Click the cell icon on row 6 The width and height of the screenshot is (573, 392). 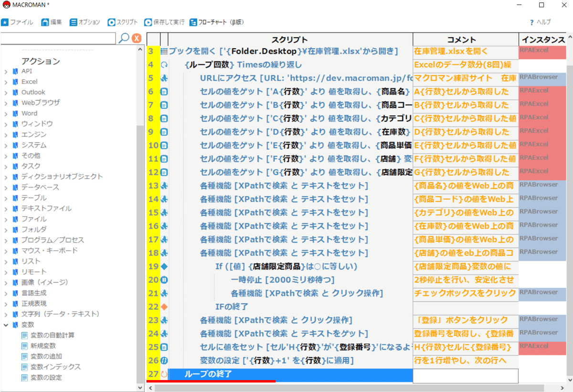(164, 92)
